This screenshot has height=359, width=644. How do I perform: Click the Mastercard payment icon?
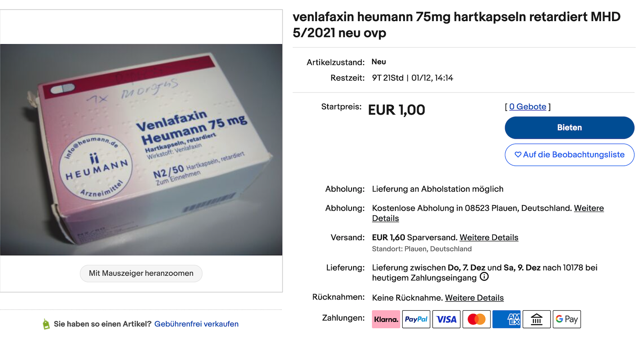point(476,319)
